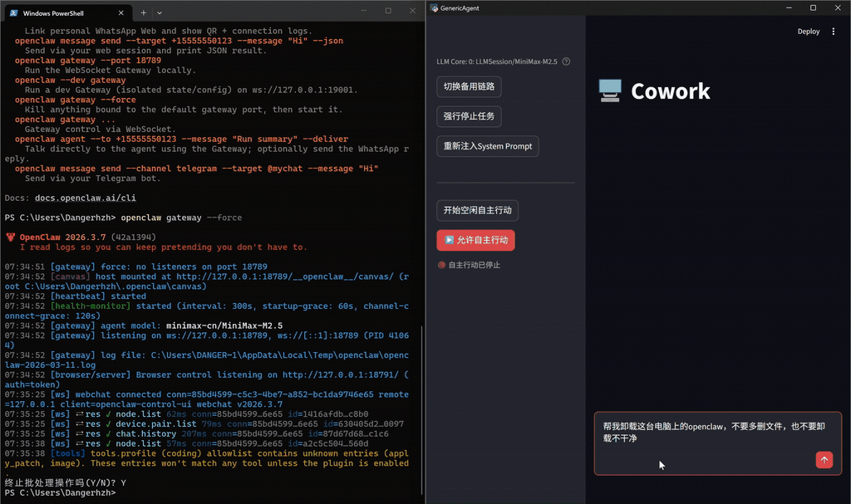The image size is (851, 504).
Task: Click the browser control URL http://127.0.0.1:18791/
Action: click(340, 374)
